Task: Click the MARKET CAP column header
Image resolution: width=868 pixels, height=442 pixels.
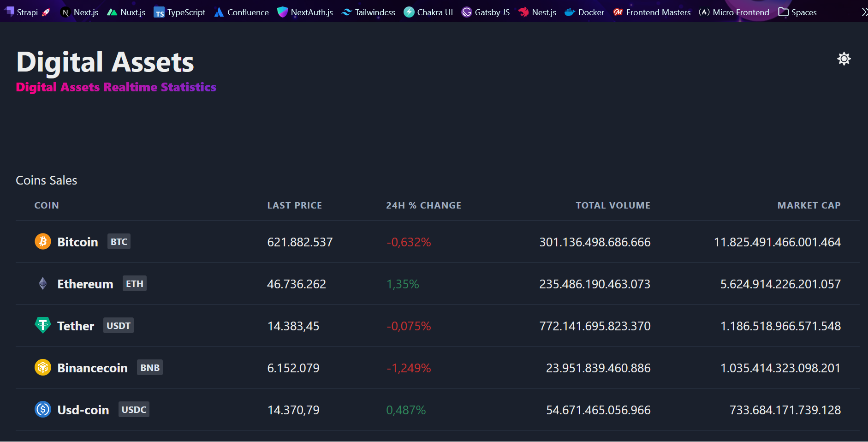Action: click(809, 205)
